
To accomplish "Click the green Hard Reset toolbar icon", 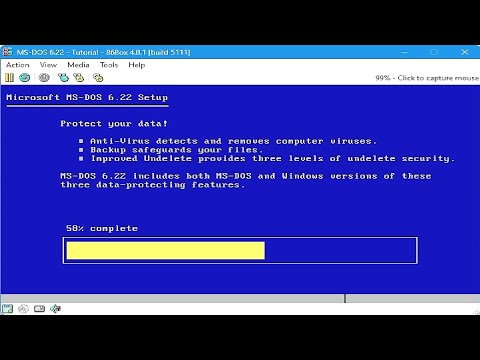I will (x=25, y=78).
